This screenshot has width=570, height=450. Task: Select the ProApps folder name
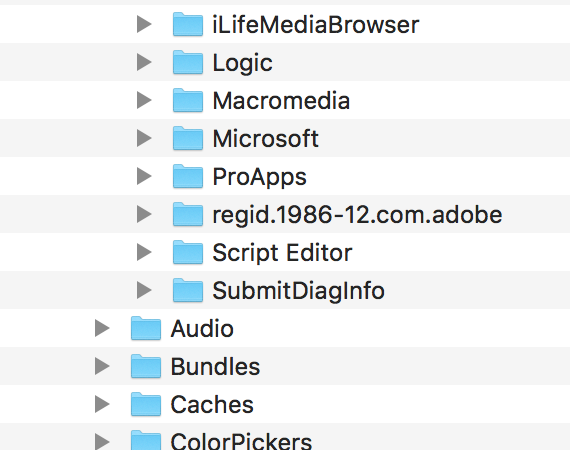(260, 177)
